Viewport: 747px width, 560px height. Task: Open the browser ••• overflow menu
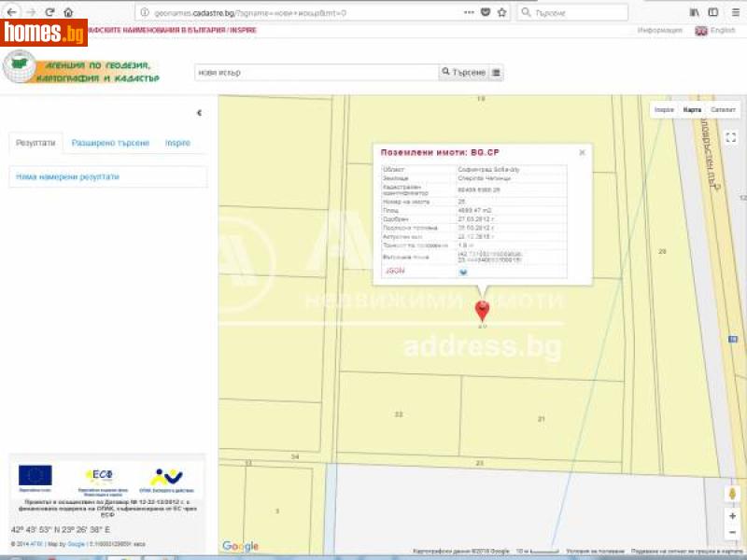468,13
